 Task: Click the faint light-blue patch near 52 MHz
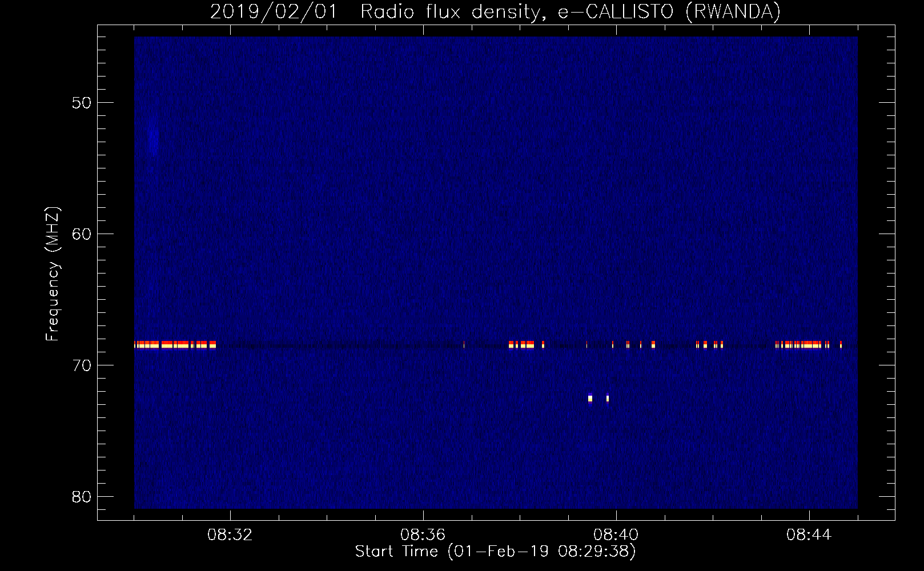(152, 142)
